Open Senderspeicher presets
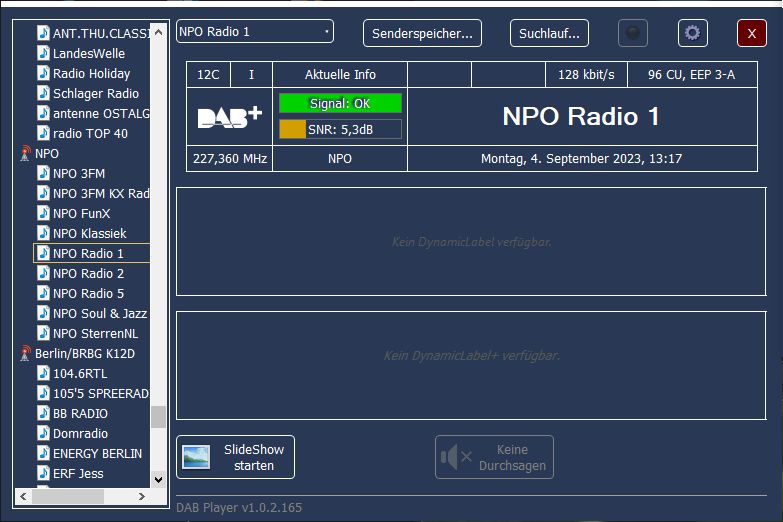 point(422,33)
